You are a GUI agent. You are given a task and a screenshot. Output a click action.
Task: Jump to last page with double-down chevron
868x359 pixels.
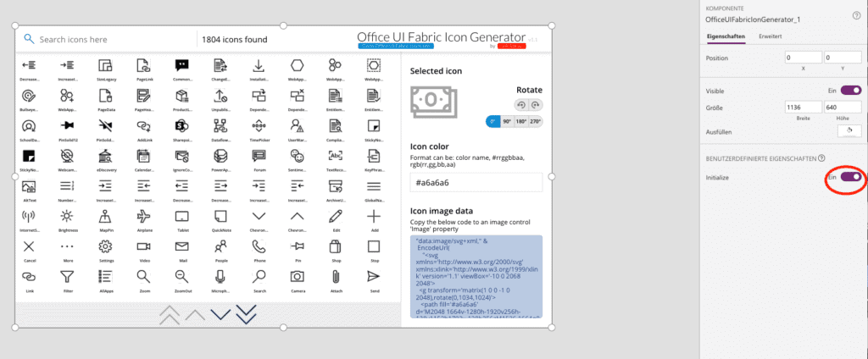tap(246, 314)
